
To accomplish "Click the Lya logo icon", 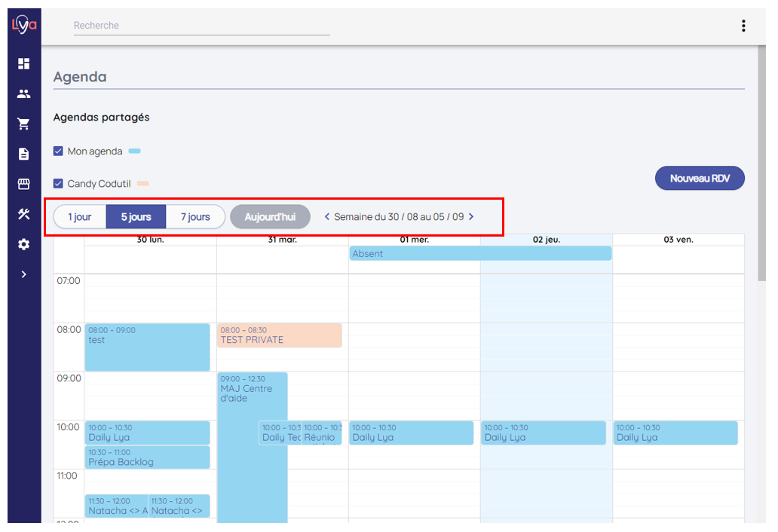I will click(x=23, y=25).
